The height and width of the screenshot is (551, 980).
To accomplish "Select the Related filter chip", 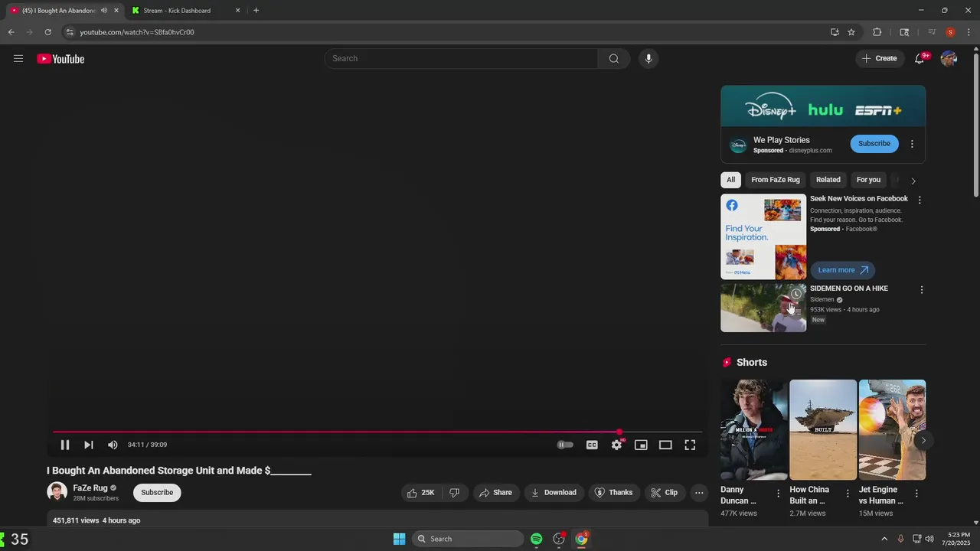I will point(828,180).
